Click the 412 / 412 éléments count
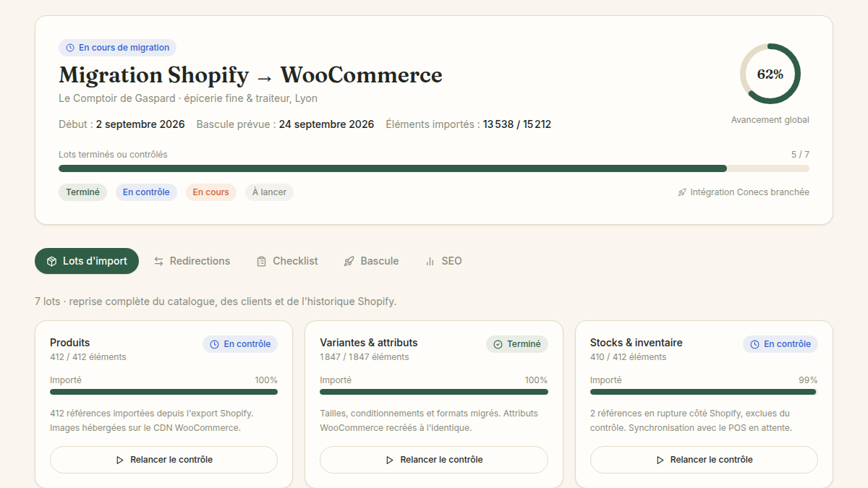This screenshot has width=868, height=488. pyautogui.click(x=88, y=357)
